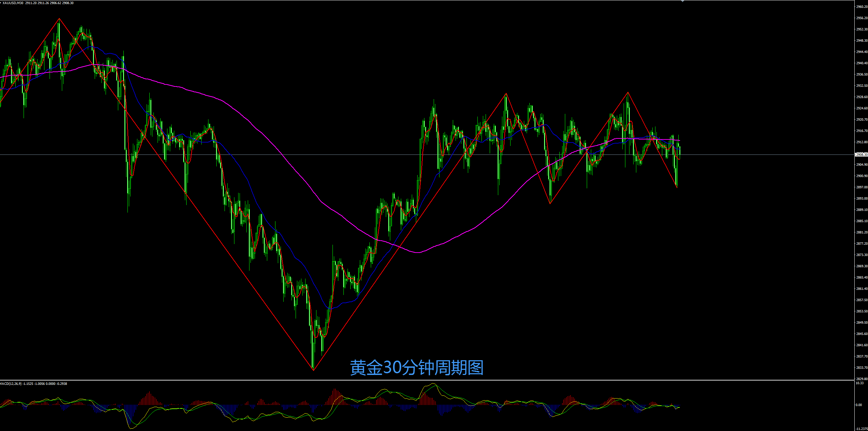The height and width of the screenshot is (431, 868).
Task: Click price scale value 2912.80
Action: click(862, 142)
